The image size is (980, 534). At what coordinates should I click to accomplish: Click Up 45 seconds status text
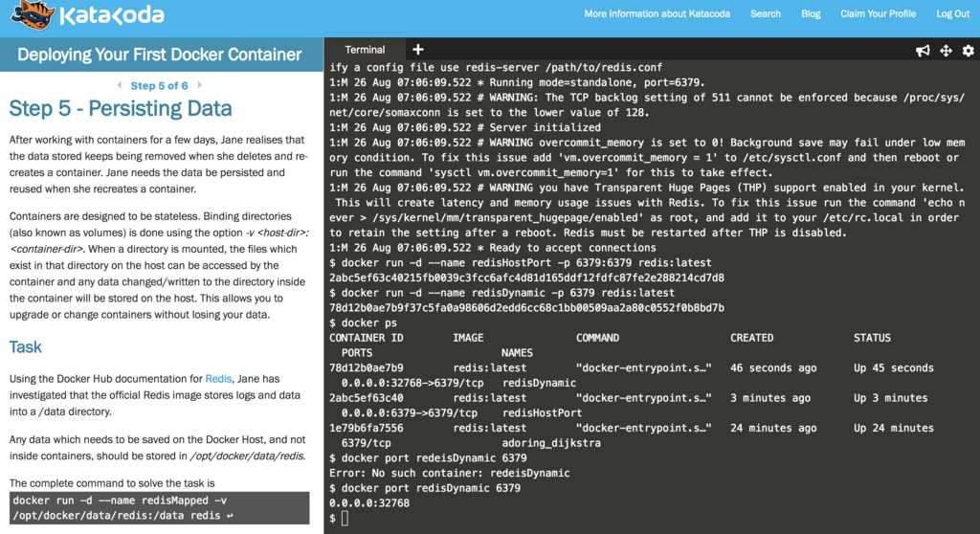coord(894,368)
